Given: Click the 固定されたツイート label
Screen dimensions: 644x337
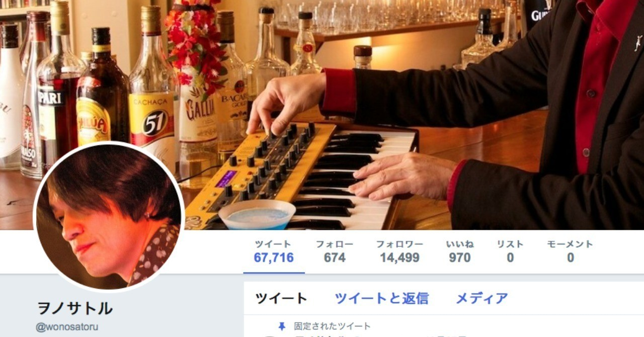Looking at the screenshot, I should coord(332,326).
